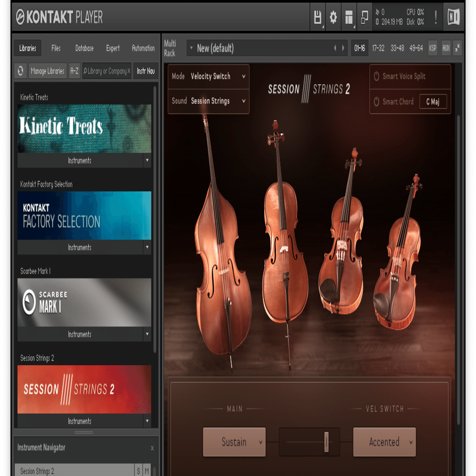Click the rack minimize arrows icon
This screenshot has width=476, height=476.
click(458, 48)
